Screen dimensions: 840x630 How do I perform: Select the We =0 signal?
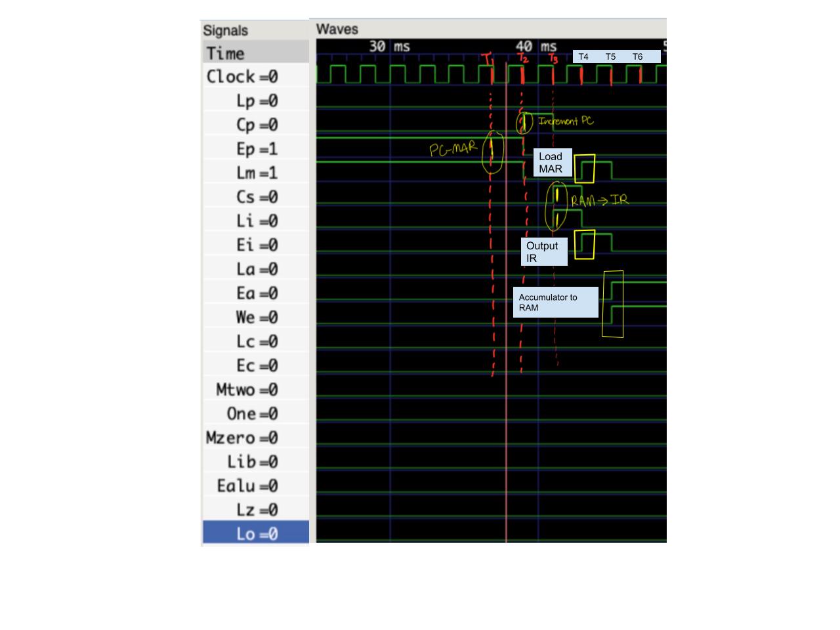(x=256, y=318)
